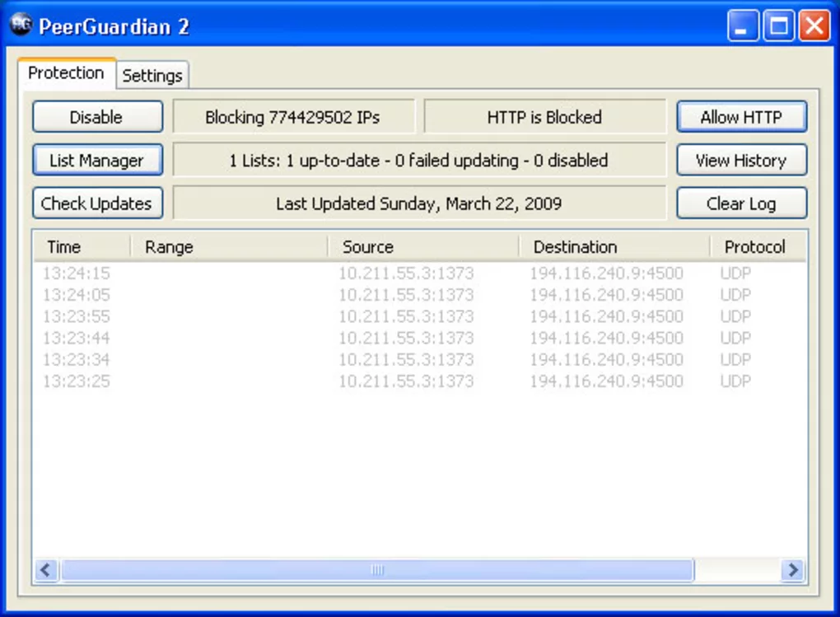The height and width of the screenshot is (617, 840).
Task: Switch to the Settings tab
Action: [152, 75]
